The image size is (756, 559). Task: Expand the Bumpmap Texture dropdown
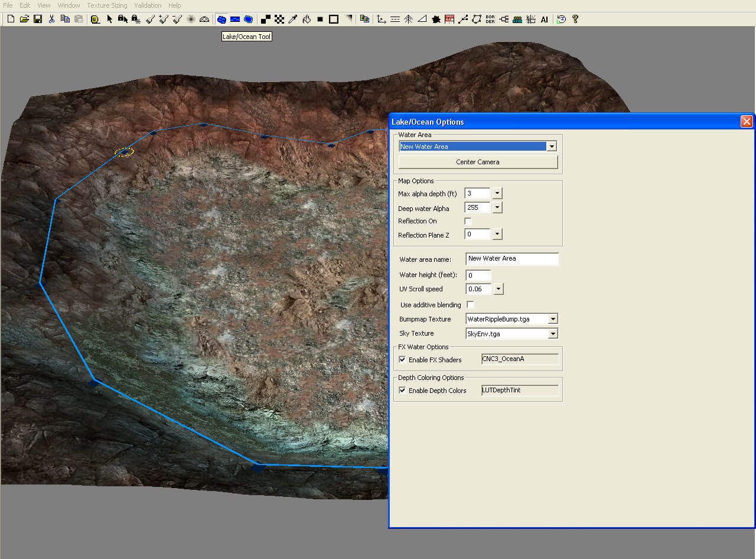tap(553, 319)
